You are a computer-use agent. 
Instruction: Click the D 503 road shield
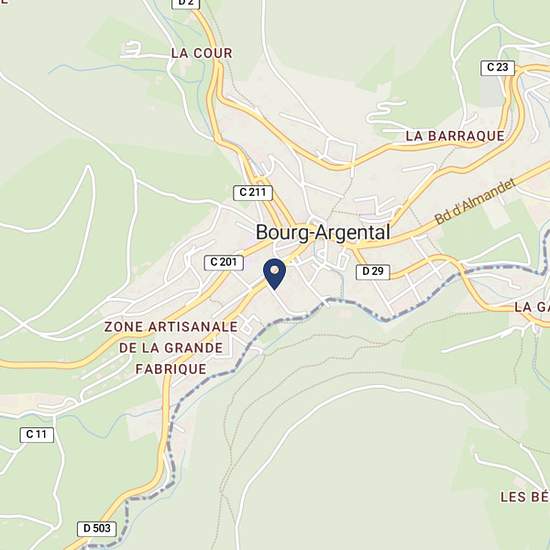(97, 529)
